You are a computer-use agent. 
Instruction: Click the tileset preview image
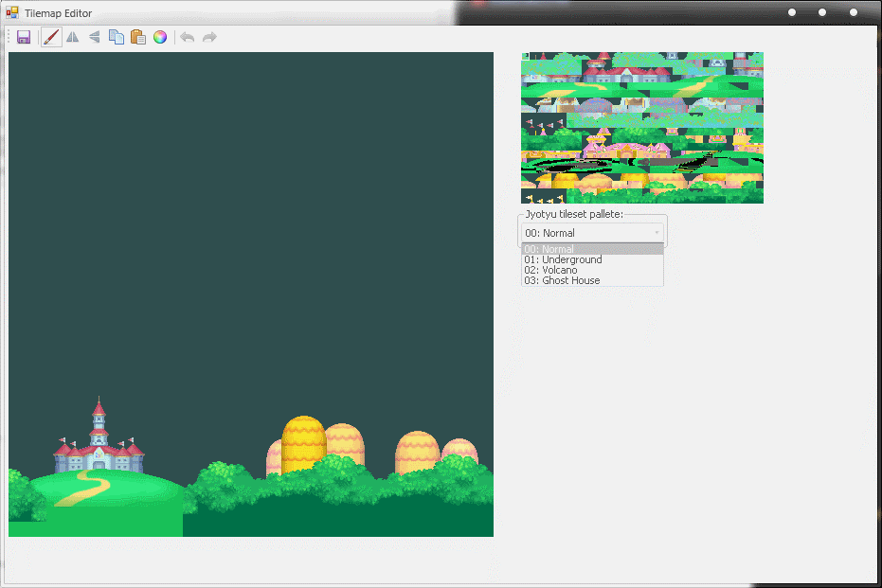tap(641, 127)
